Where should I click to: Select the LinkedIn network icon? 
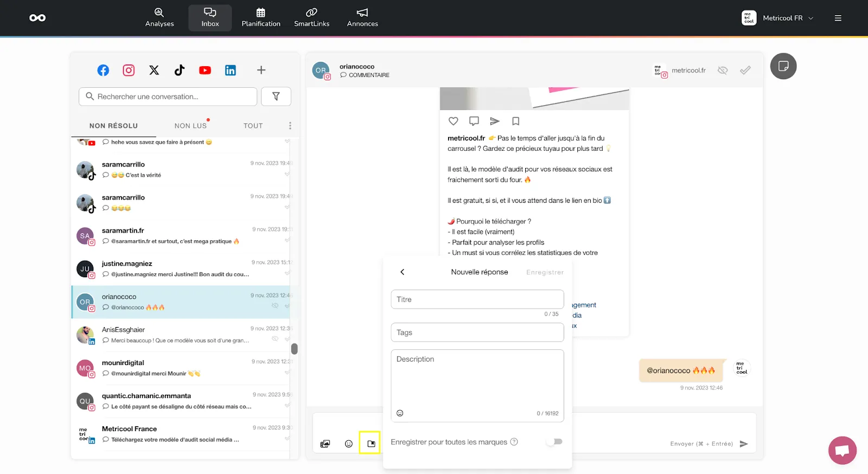231,71
